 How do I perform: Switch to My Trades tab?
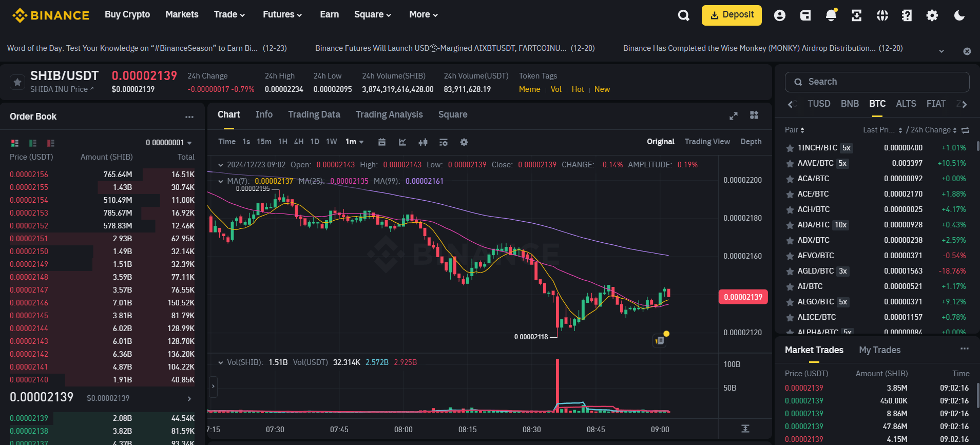(880, 350)
